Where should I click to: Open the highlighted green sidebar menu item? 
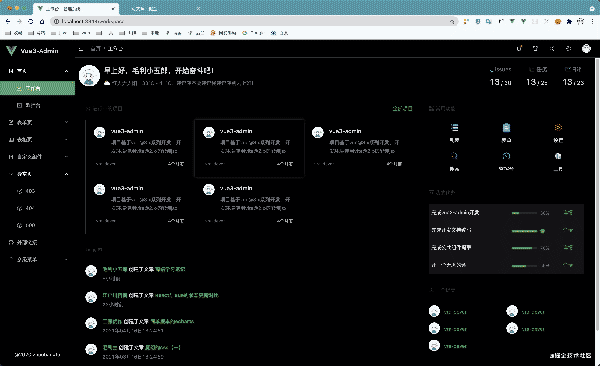[38, 88]
